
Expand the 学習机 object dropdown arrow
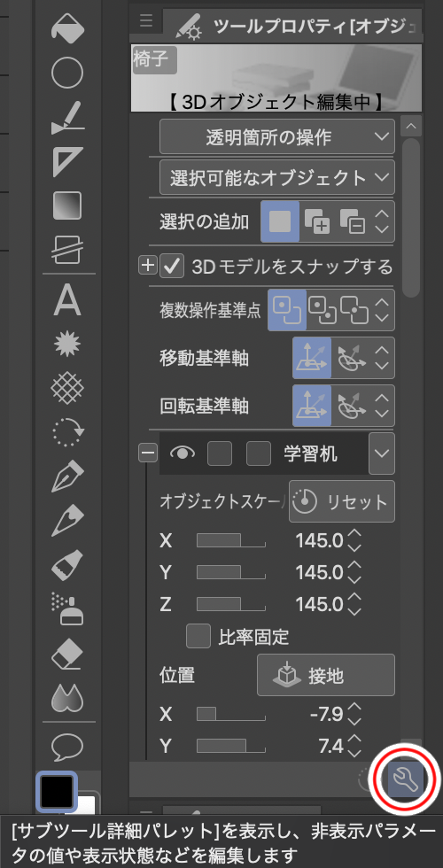click(382, 453)
